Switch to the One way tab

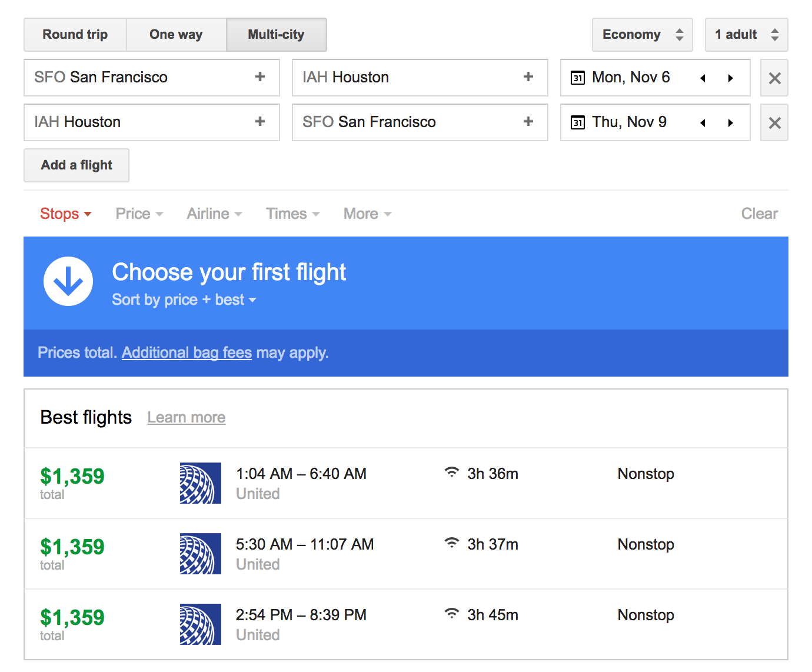pos(175,34)
